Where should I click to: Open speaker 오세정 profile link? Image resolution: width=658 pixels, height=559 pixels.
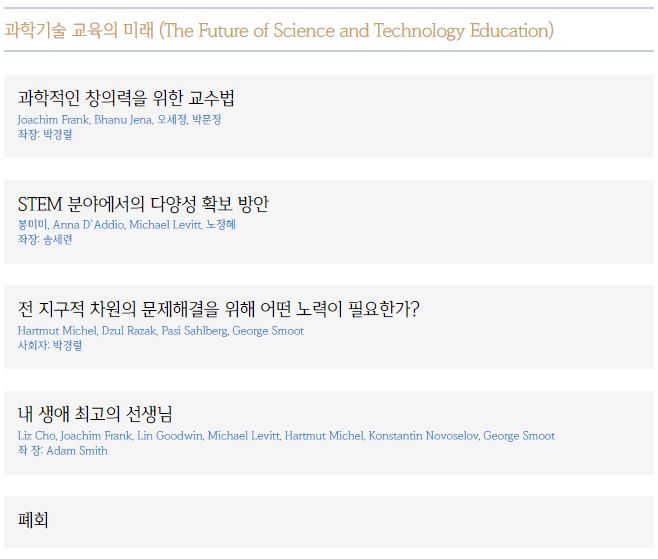172,120
